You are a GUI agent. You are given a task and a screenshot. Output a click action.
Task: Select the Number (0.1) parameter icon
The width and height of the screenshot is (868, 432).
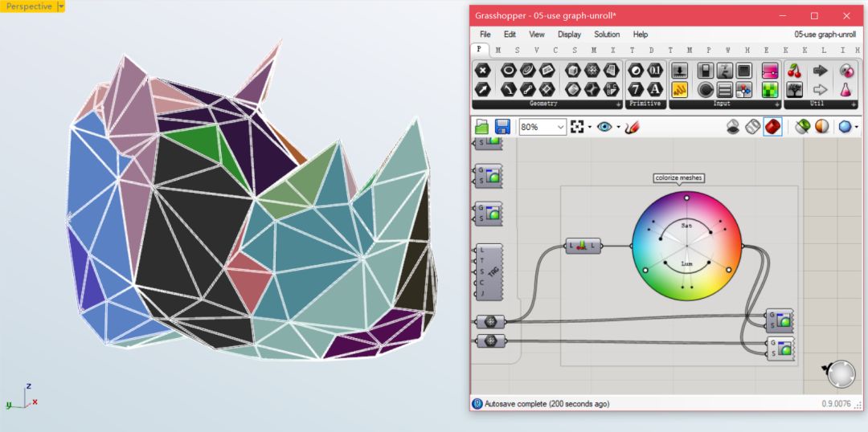(x=656, y=71)
